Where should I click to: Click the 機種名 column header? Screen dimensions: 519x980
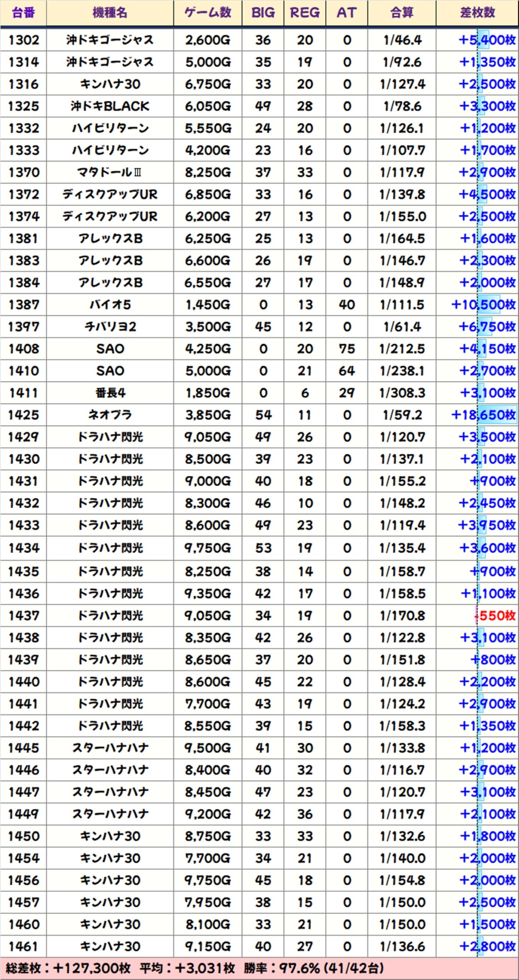[x=110, y=13]
